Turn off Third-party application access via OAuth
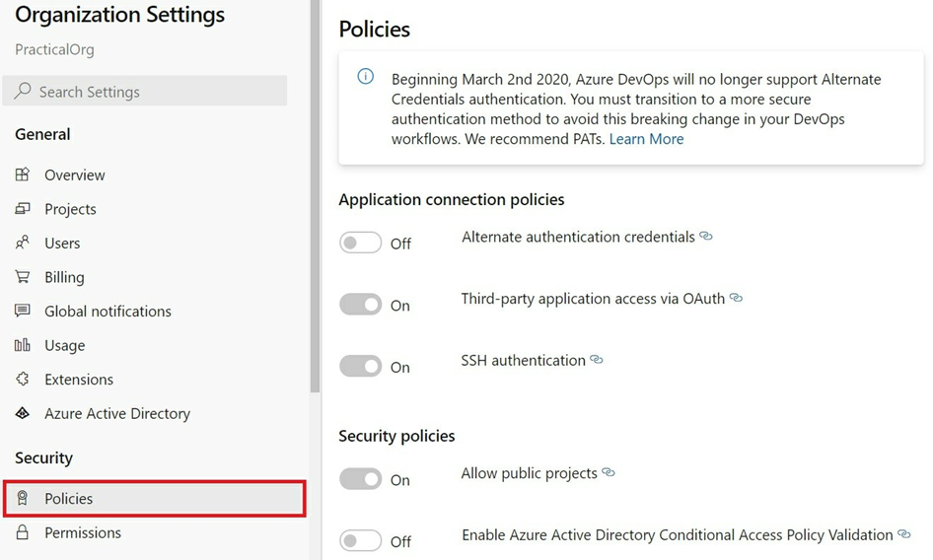This screenshot has width=933, height=560. point(361,305)
